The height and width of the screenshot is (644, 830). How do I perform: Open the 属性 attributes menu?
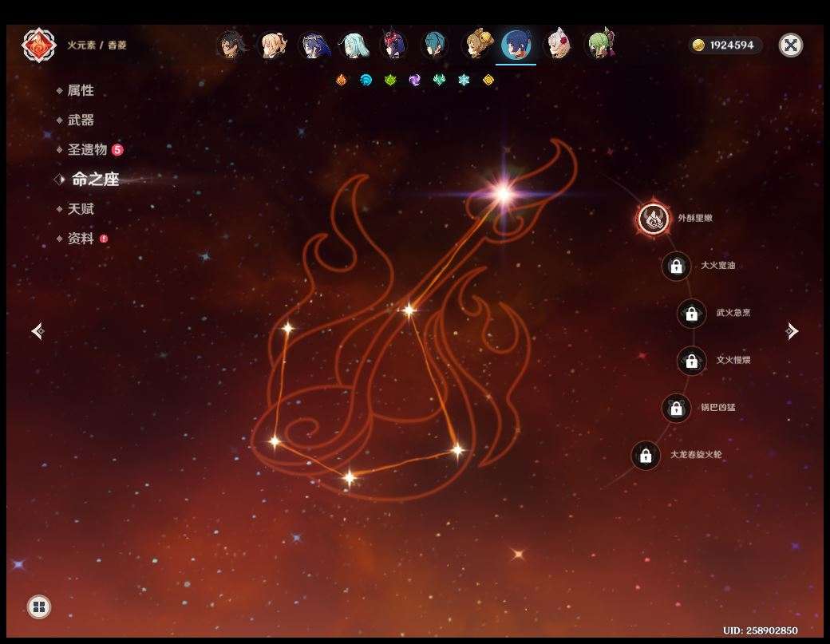point(81,90)
